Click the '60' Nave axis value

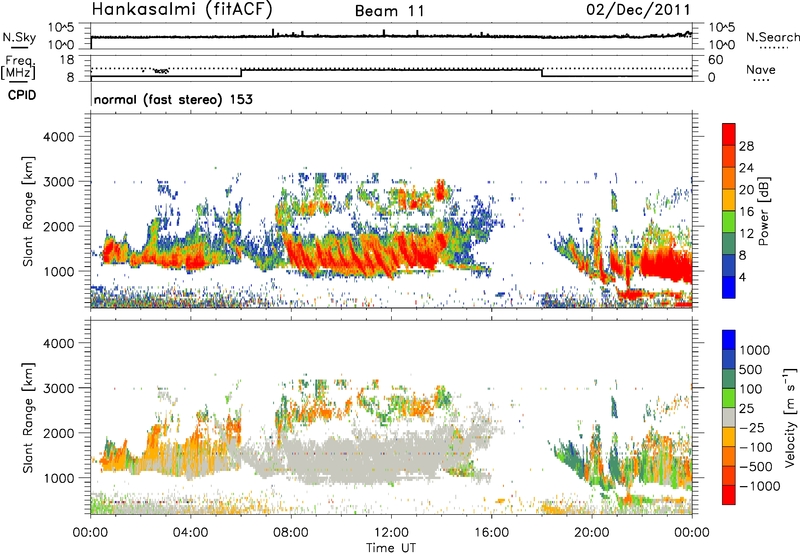click(716, 60)
